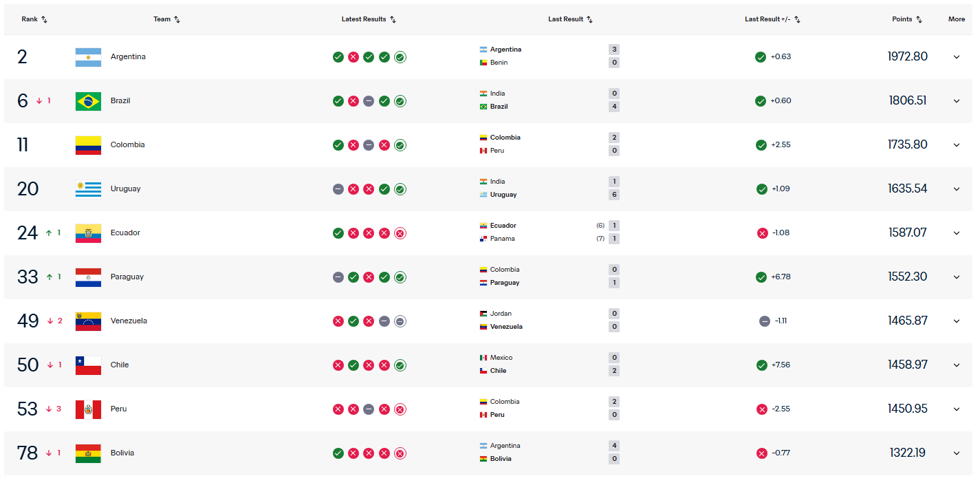The width and height of the screenshot is (980, 485).
Task: Click the Uruguay team flag
Action: coord(88,189)
